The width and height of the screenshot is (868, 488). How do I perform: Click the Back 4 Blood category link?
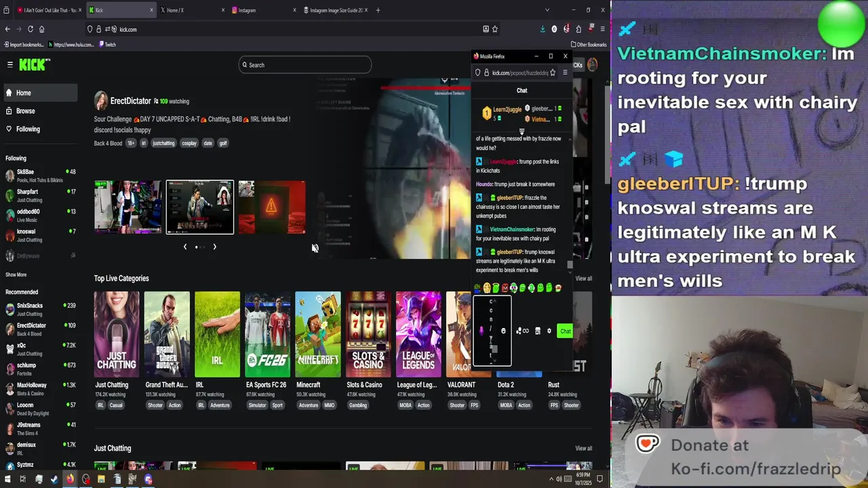[x=108, y=143]
